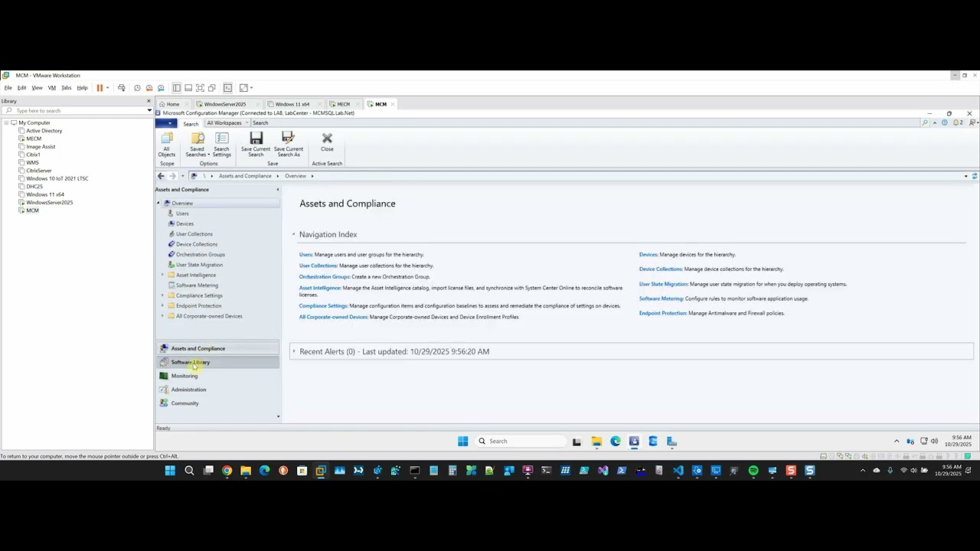Expand the Endpoint Protection folder
Image resolution: width=980 pixels, height=551 pixels.
click(x=162, y=305)
